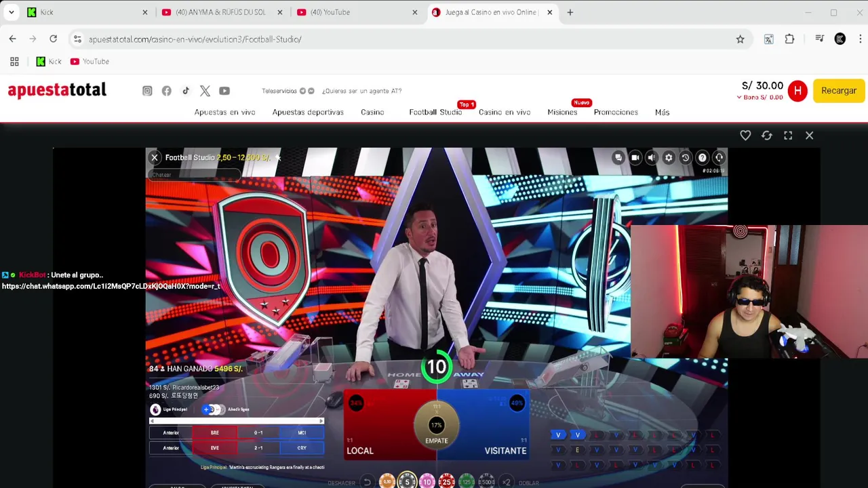Open the Casino menu item
Screen dimensions: 868x488
coord(372,113)
